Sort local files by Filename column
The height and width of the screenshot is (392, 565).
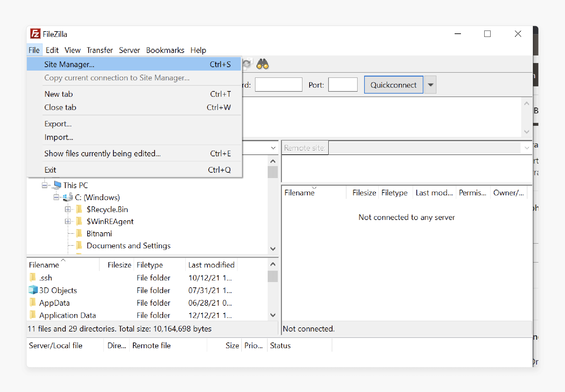tap(63, 265)
